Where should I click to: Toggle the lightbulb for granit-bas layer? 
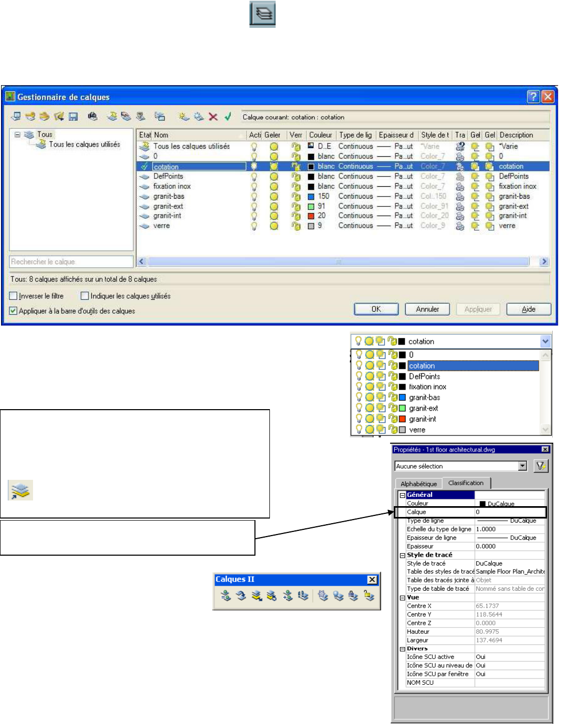coord(254,197)
